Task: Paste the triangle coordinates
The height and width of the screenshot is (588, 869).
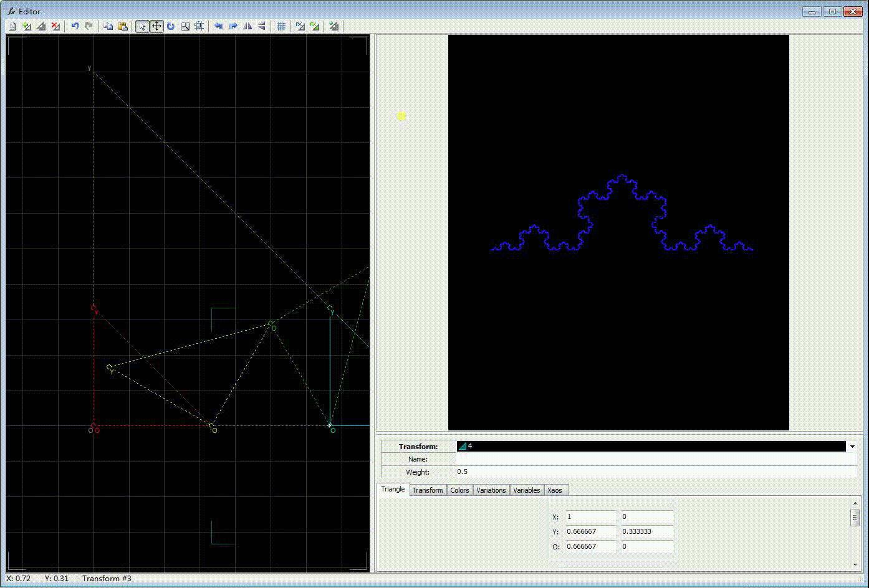Action: pyautogui.click(x=123, y=26)
